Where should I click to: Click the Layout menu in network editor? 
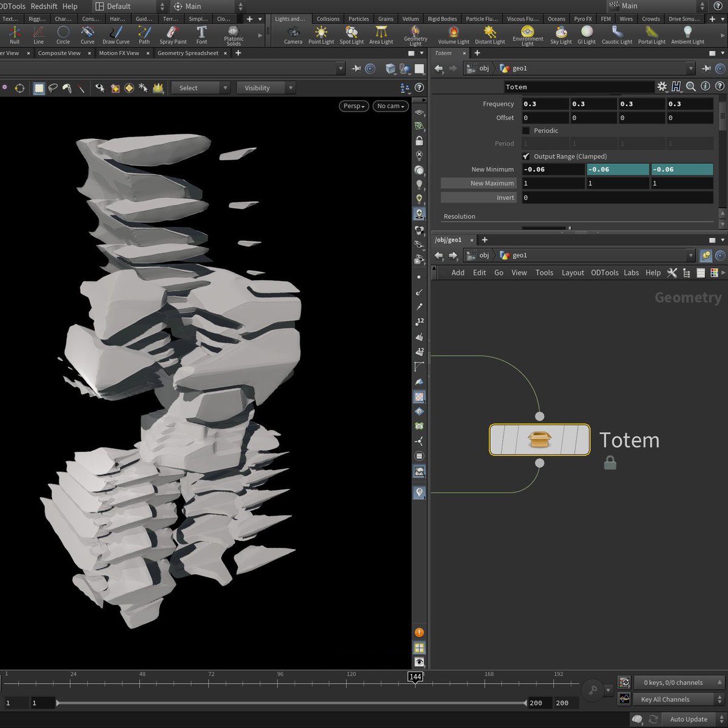click(x=572, y=273)
